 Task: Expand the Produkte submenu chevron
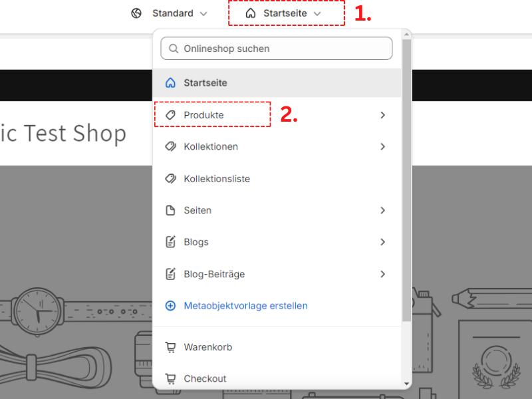point(382,114)
